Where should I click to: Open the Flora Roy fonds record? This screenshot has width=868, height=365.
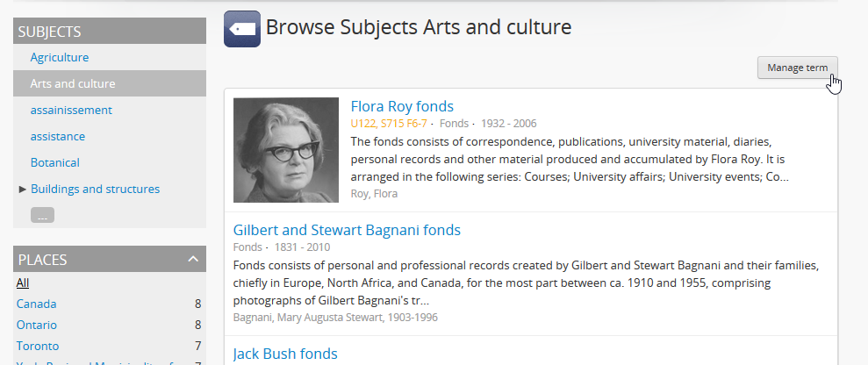[402, 106]
